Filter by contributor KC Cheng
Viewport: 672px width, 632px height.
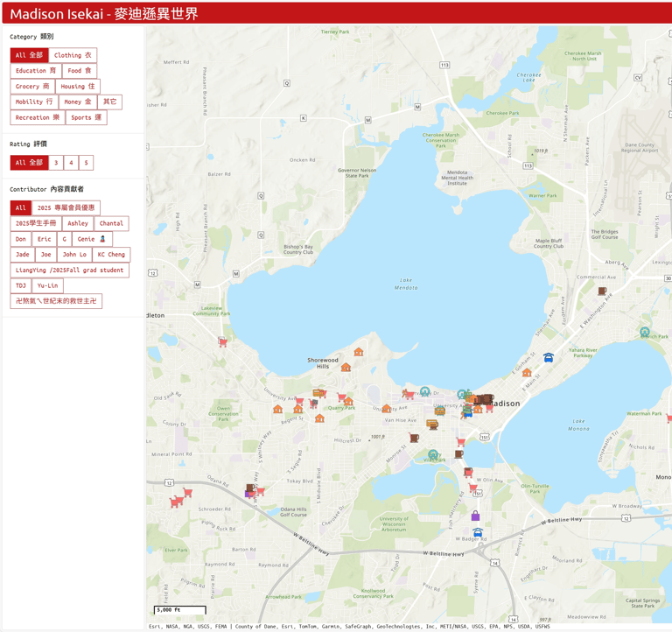[x=111, y=255]
